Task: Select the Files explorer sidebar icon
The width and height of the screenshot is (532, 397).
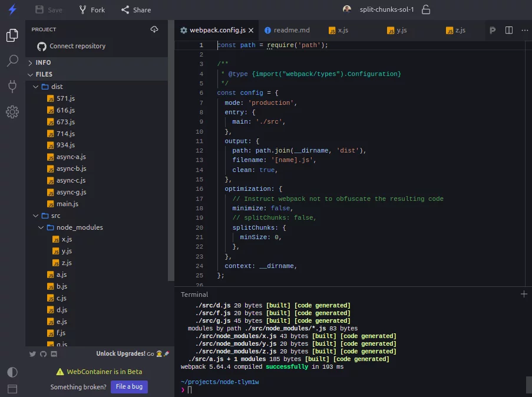Action: coord(12,35)
